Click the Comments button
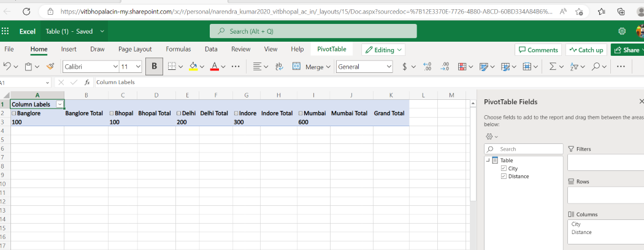The height and width of the screenshot is (250, 644). click(538, 50)
